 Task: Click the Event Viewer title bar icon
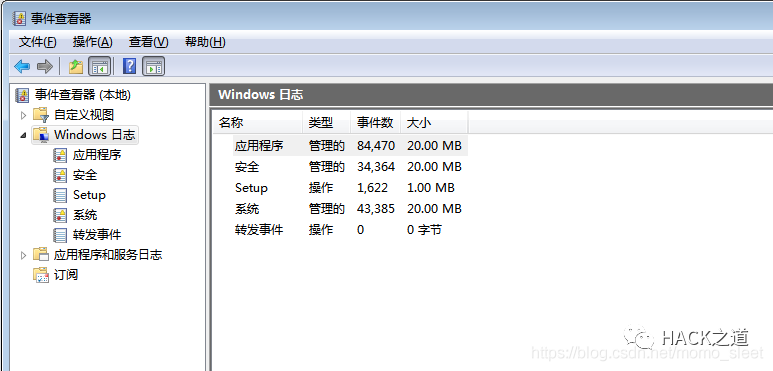pyautogui.click(x=19, y=19)
